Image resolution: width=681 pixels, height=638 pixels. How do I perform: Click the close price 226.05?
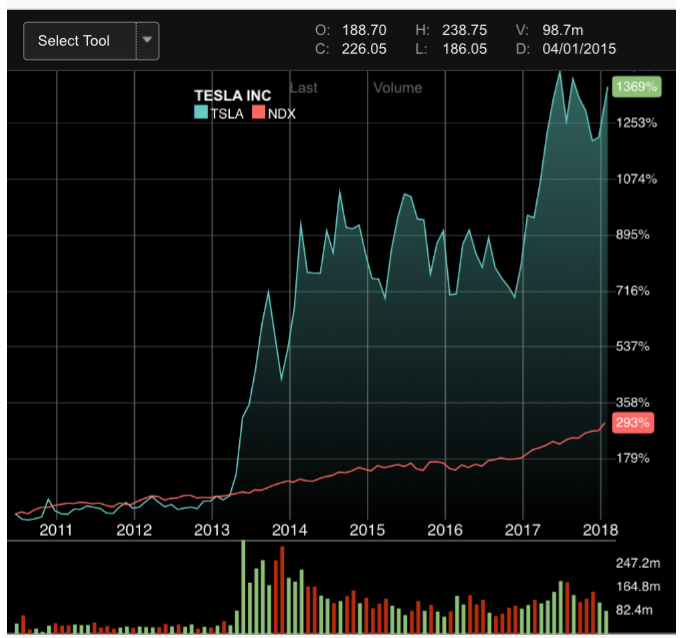click(x=364, y=49)
